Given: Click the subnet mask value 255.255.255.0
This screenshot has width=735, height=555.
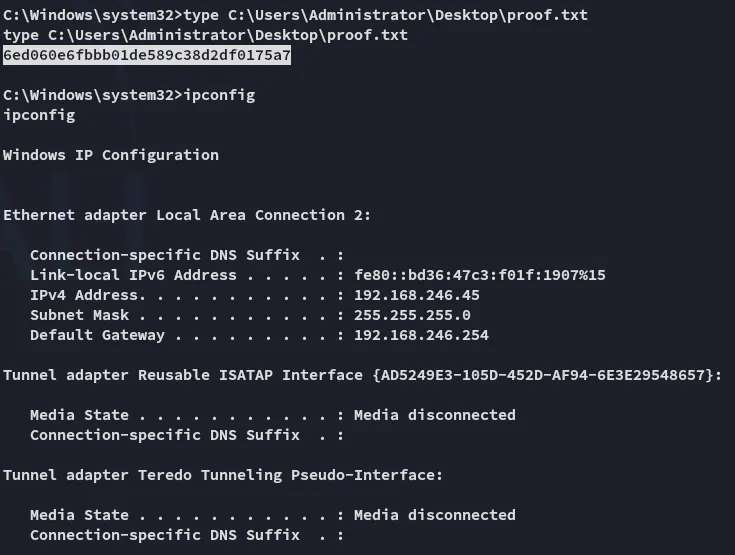Looking at the screenshot, I should click(x=412, y=315).
